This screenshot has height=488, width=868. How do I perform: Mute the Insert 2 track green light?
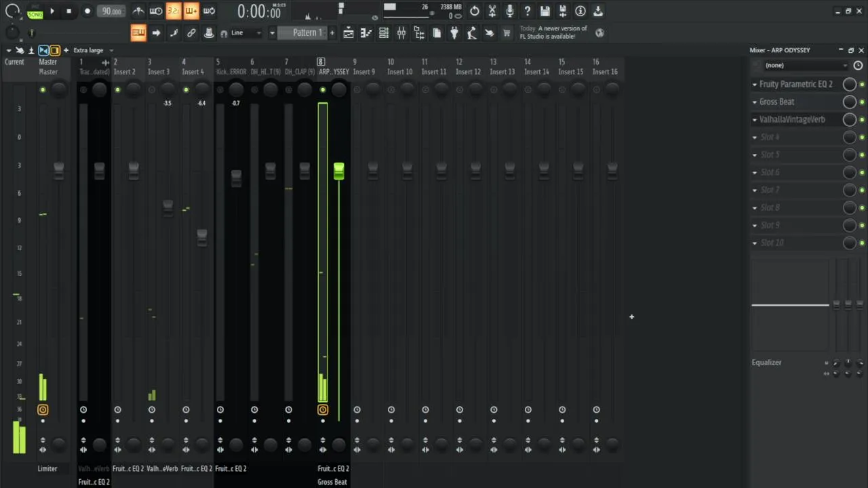coord(117,89)
